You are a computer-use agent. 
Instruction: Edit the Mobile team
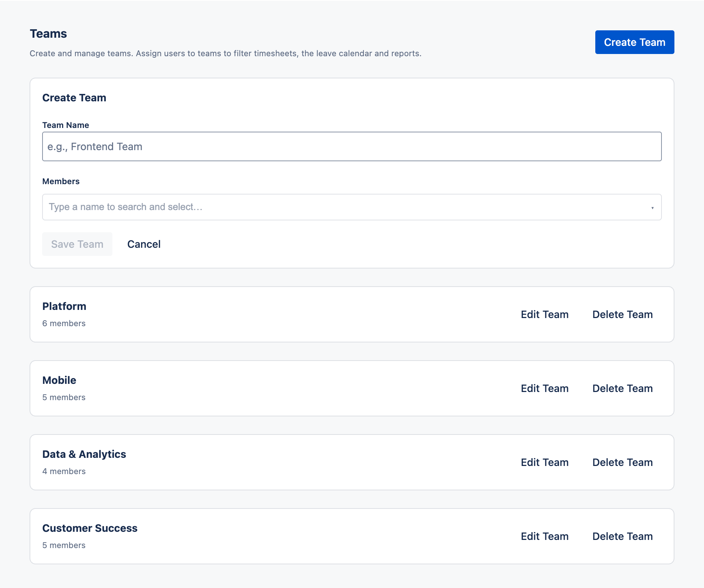(x=545, y=388)
